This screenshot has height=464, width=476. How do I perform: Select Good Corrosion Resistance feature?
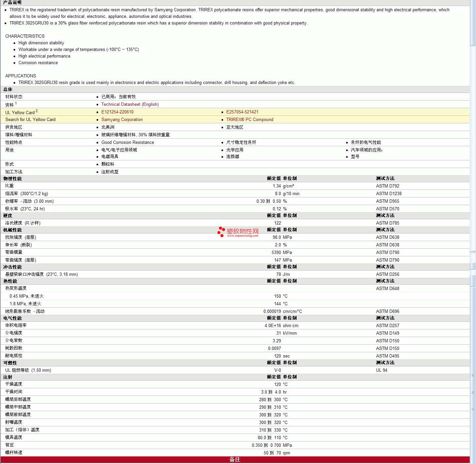point(128,143)
